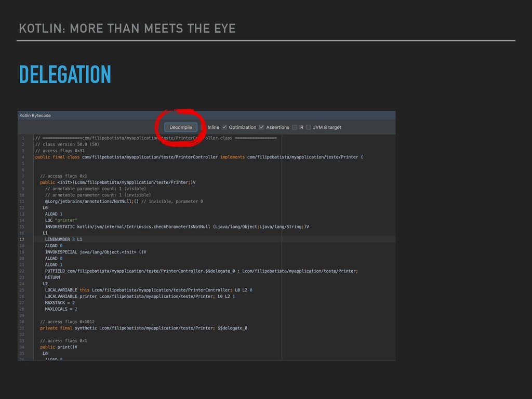The height and width of the screenshot is (399, 532).
Task: Click the 'public final class' declaration line
Action: (199, 157)
